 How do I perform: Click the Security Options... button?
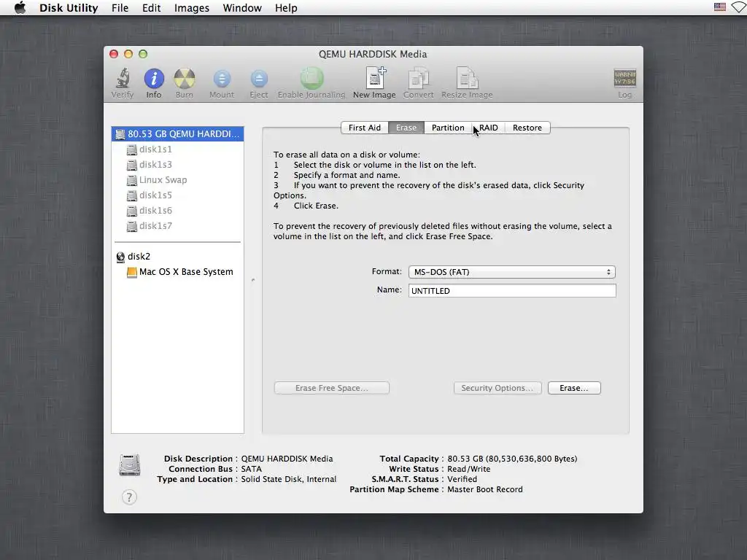[498, 388]
